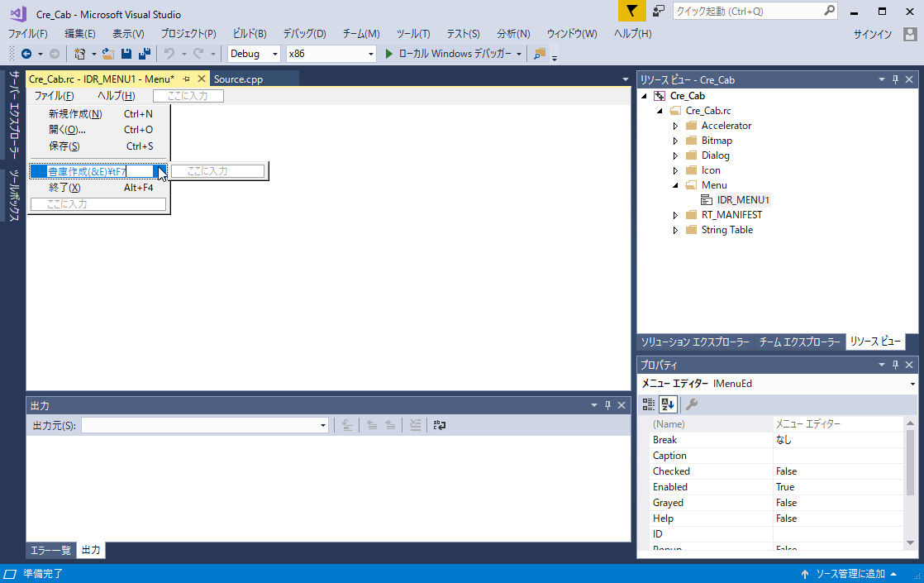Viewport: 924px width, 583px height.
Task: Click the save all icon
Action: [145, 54]
